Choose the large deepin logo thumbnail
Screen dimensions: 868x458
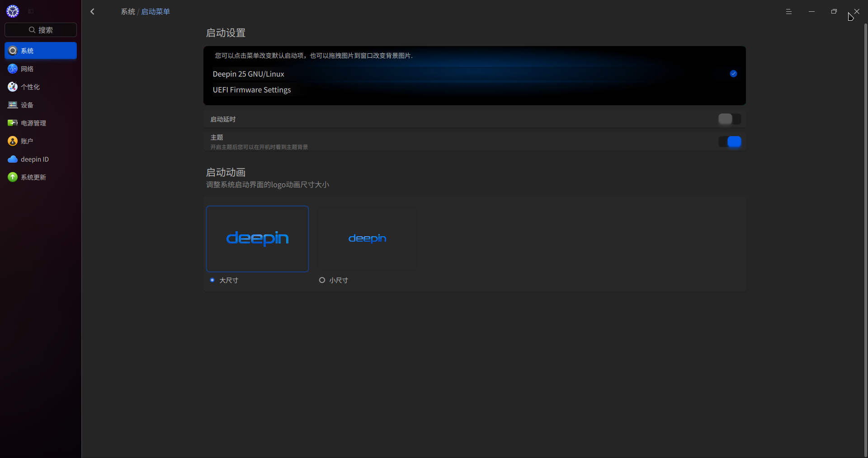point(257,239)
